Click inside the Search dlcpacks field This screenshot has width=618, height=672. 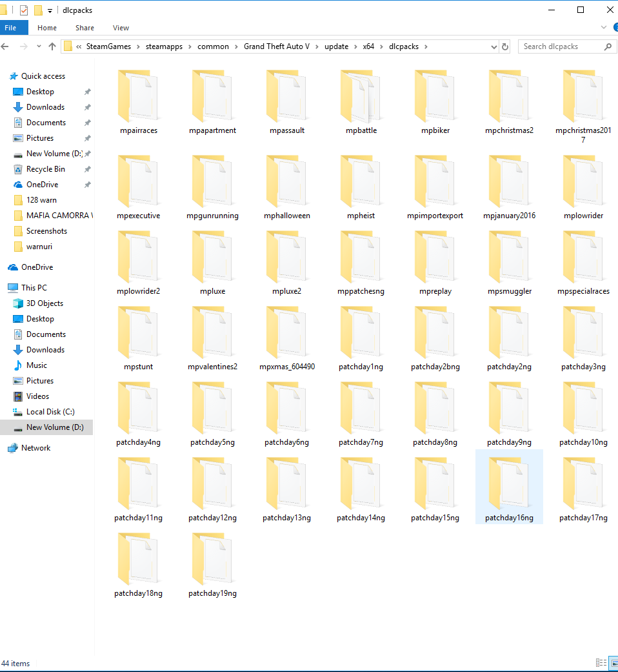click(x=561, y=46)
